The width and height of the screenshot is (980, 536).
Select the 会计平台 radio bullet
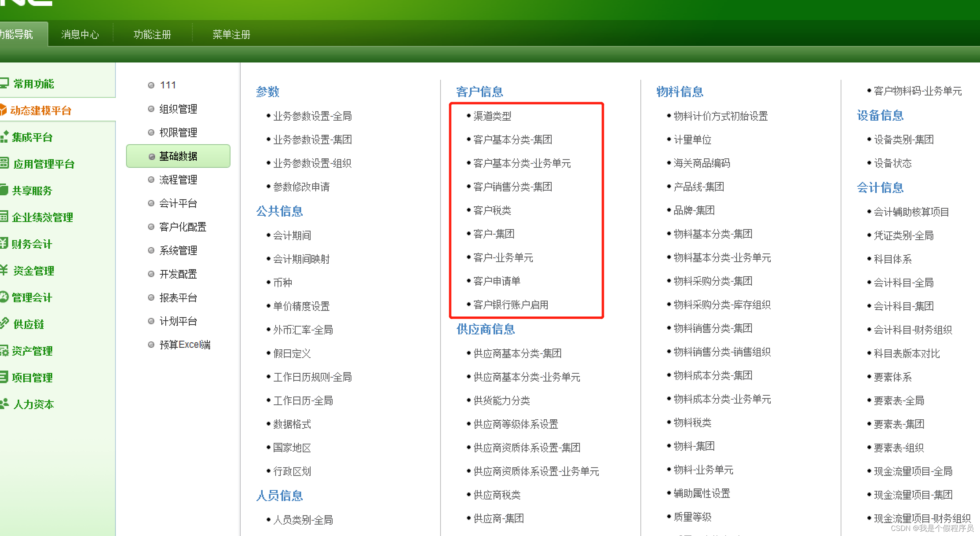[151, 203]
